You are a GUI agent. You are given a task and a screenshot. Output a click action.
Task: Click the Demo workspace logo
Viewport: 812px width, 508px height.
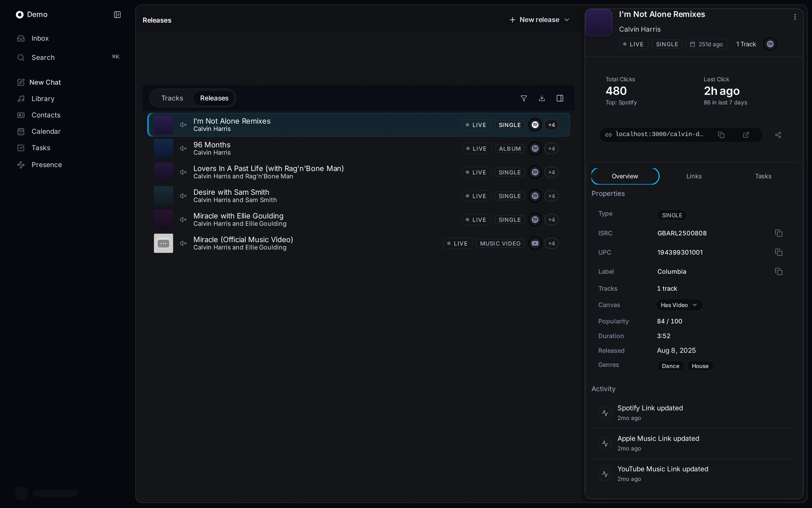click(x=20, y=14)
